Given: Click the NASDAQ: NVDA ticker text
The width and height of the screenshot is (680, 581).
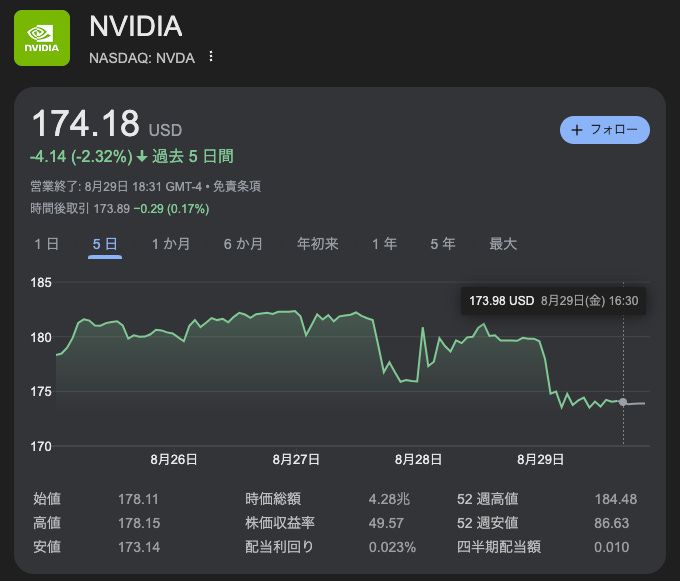Looking at the screenshot, I should coord(142,58).
